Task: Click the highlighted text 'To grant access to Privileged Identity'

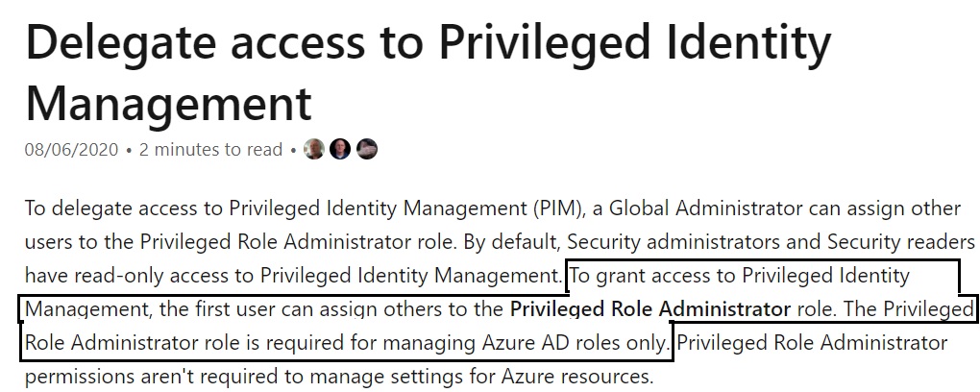Action: point(740,276)
